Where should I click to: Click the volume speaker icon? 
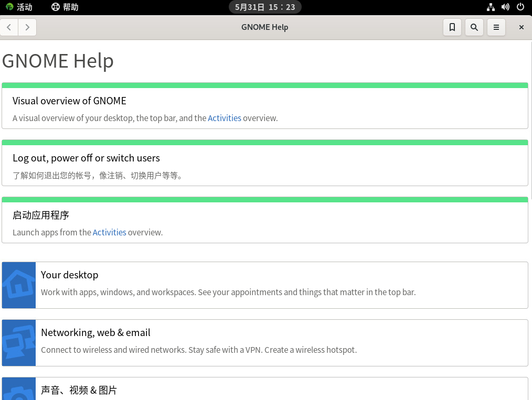[x=505, y=7]
